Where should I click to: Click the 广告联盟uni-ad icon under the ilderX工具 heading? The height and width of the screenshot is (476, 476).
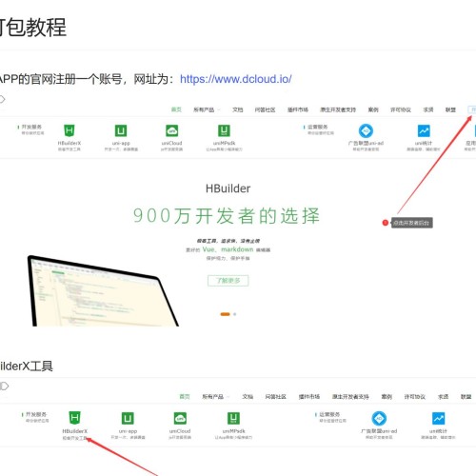point(379,418)
